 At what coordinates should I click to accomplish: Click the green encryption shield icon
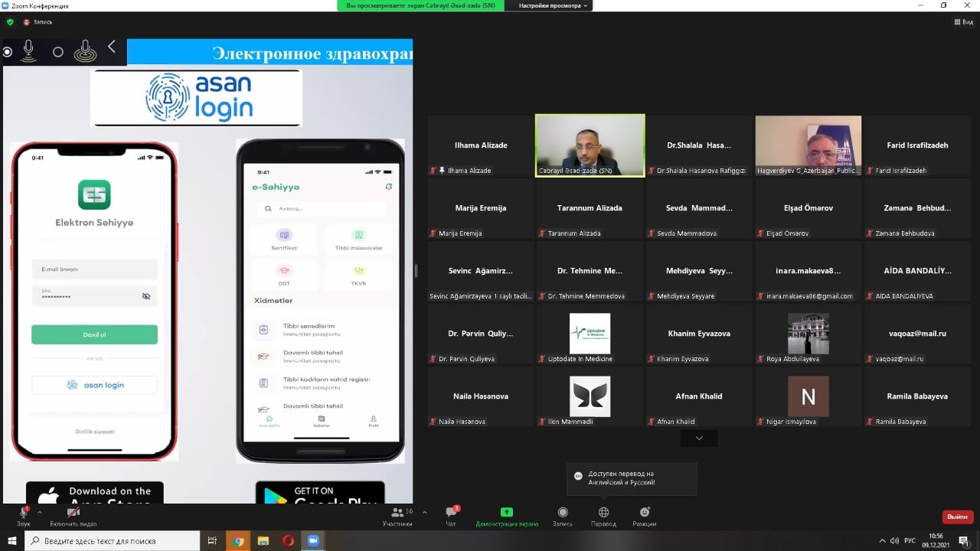[10, 22]
